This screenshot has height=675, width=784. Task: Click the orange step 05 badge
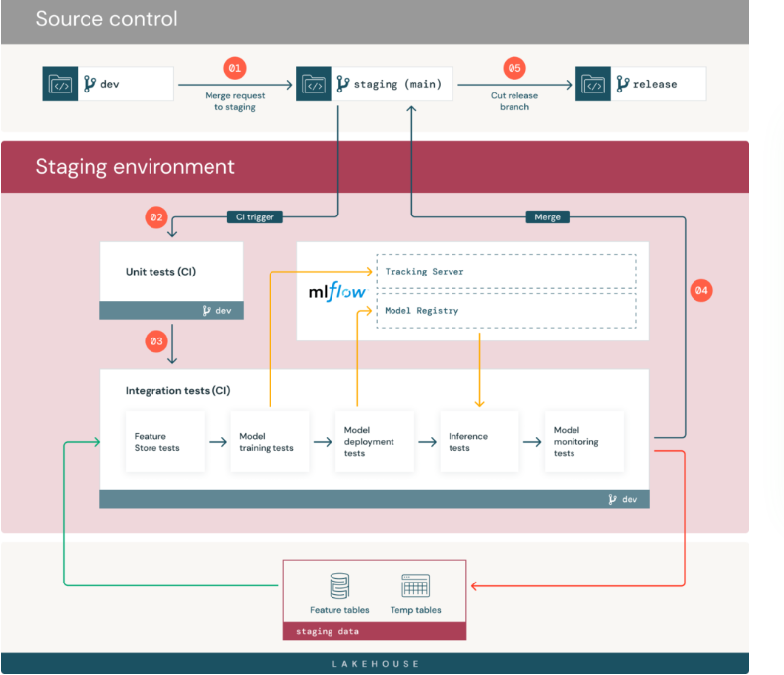[513, 68]
